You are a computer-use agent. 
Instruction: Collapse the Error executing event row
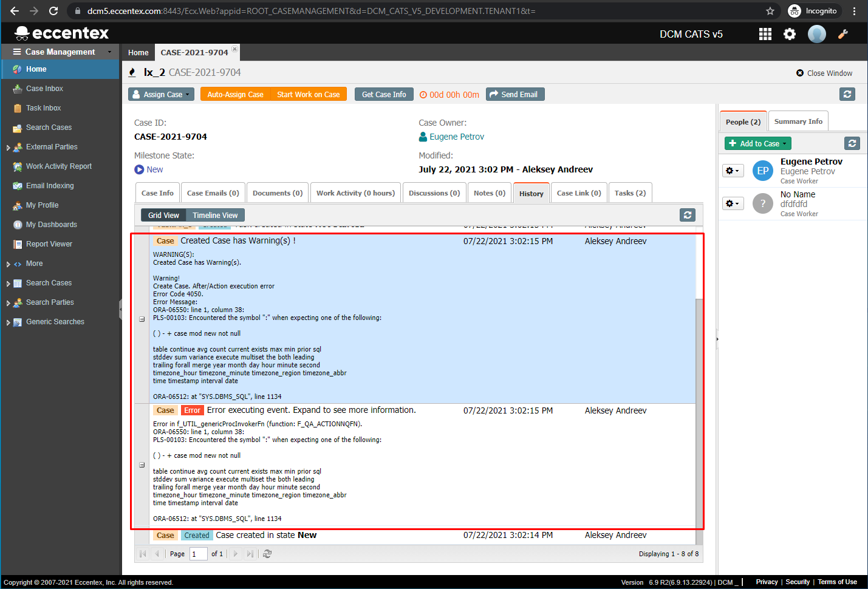[142, 465]
